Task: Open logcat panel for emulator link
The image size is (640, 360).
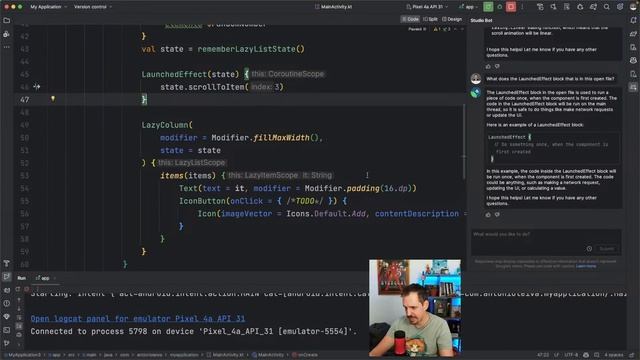Action: [x=138, y=318]
